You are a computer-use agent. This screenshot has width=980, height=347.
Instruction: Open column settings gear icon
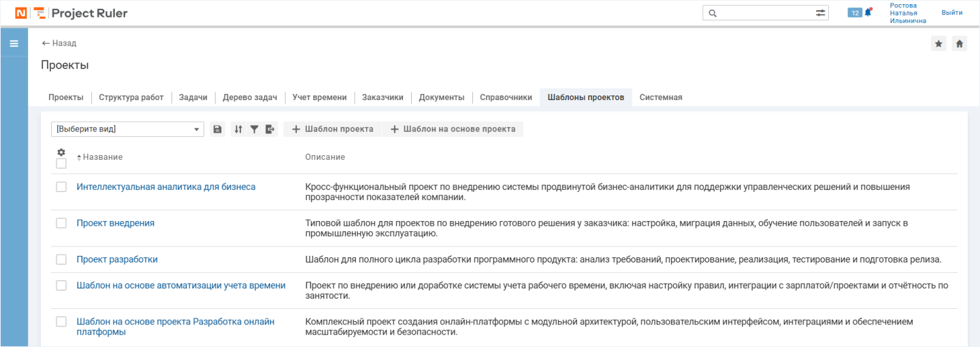[x=61, y=152]
